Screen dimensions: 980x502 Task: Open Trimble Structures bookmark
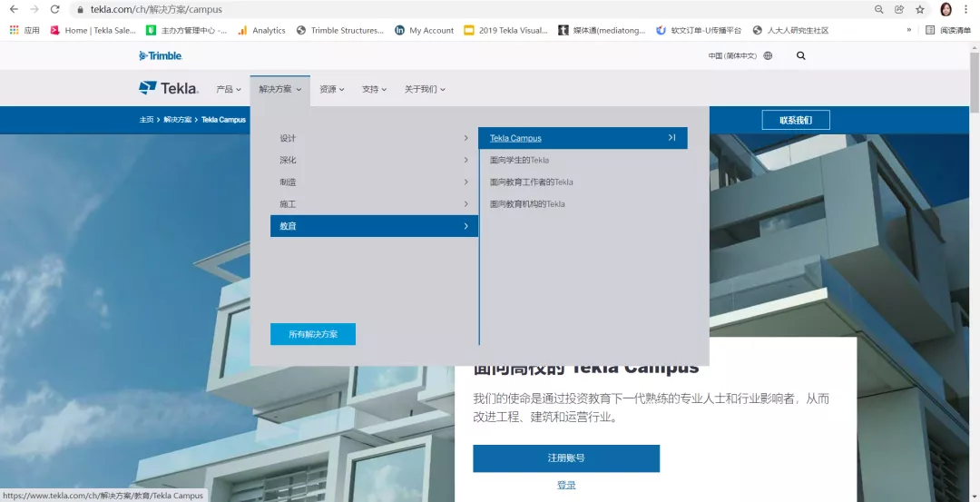340,30
